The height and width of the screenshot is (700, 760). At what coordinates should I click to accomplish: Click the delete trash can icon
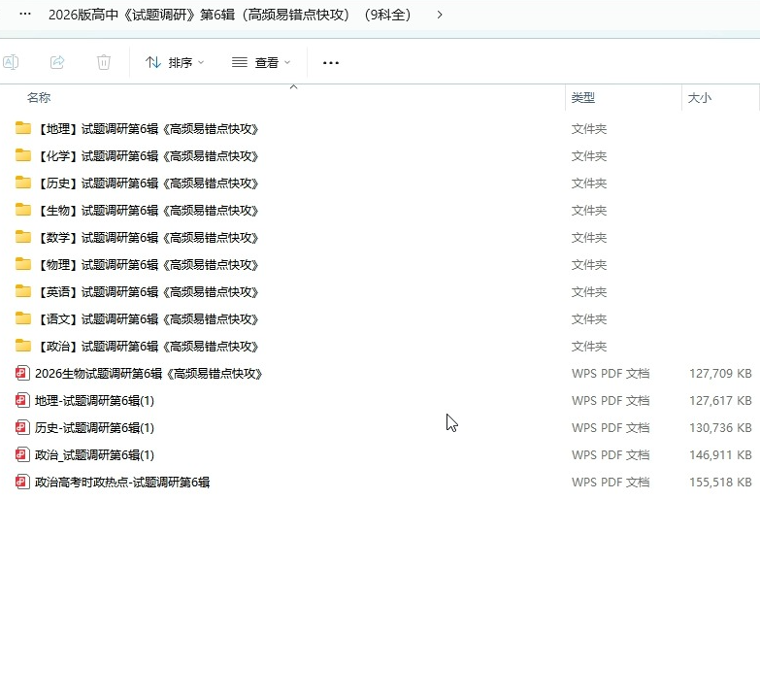click(104, 62)
